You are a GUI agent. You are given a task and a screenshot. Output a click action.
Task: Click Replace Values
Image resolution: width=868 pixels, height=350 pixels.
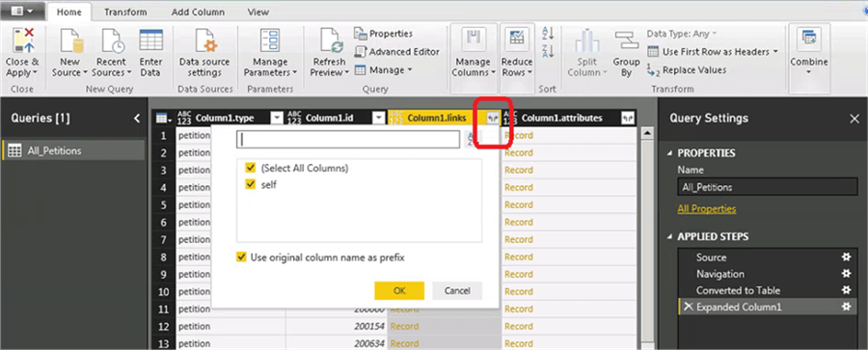[687, 70]
